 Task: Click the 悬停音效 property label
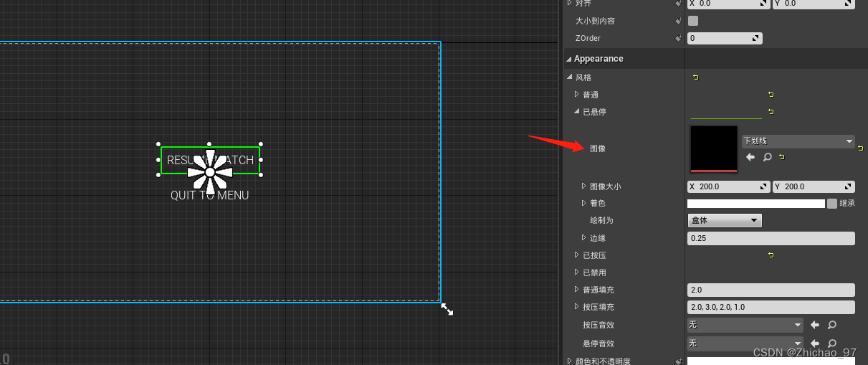point(598,343)
